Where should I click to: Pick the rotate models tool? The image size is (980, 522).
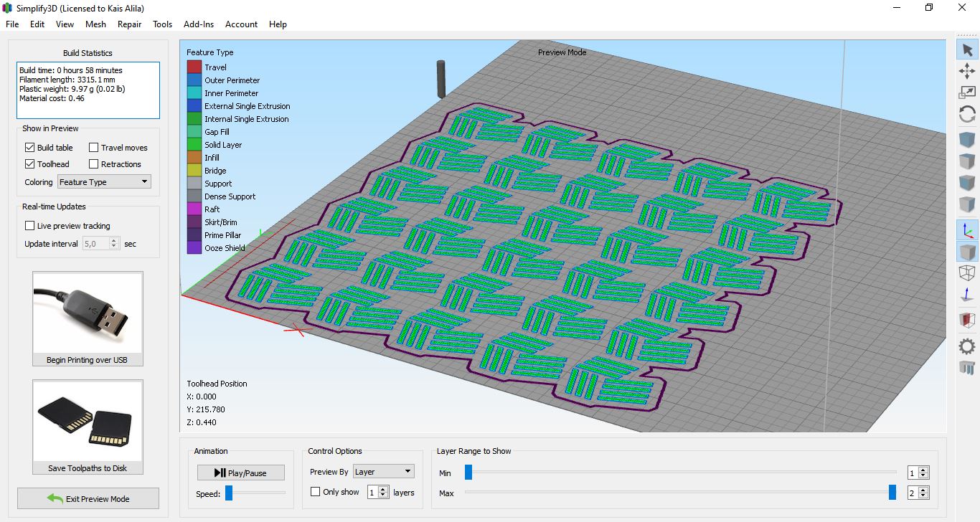coord(967,114)
